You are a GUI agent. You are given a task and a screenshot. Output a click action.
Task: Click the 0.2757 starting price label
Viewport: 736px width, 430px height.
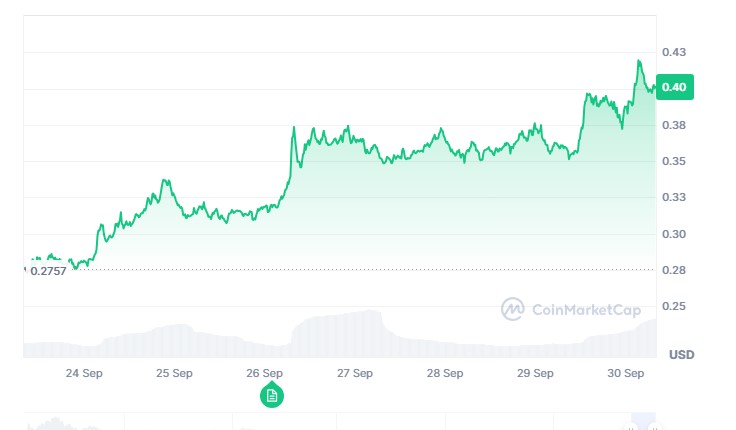48,271
